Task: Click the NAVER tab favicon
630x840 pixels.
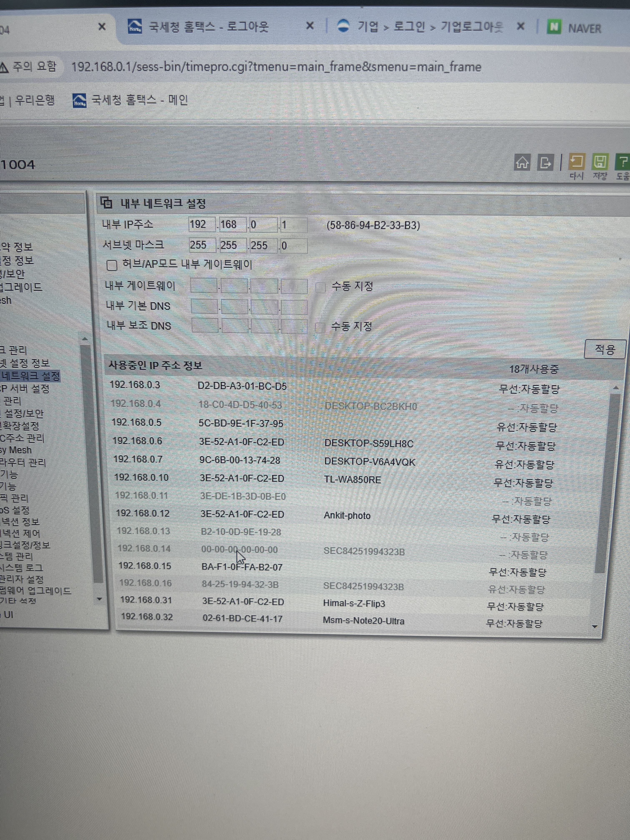Action: (x=554, y=27)
